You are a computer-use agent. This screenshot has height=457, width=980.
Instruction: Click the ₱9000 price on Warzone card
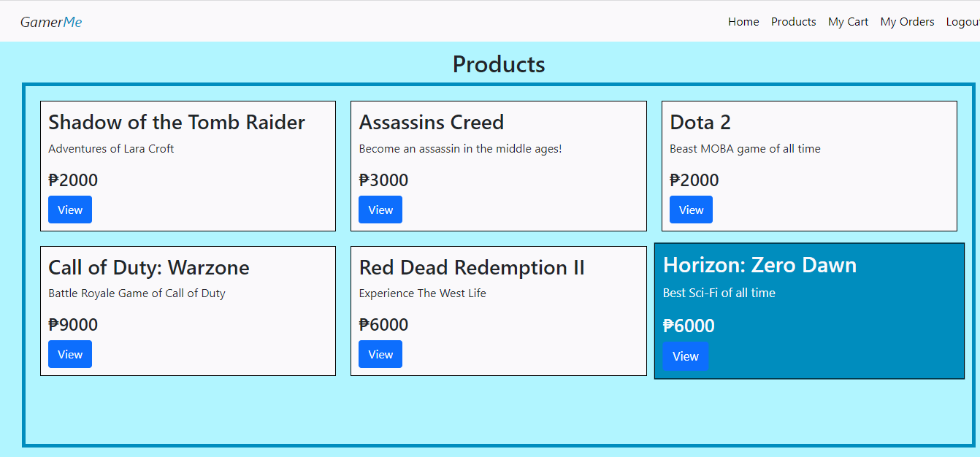click(x=73, y=325)
